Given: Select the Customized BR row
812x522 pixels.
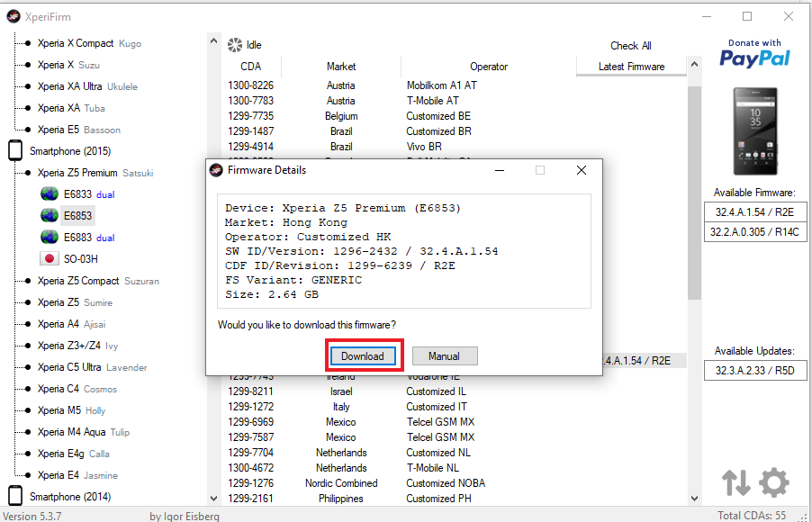Looking at the screenshot, I should (x=454, y=131).
